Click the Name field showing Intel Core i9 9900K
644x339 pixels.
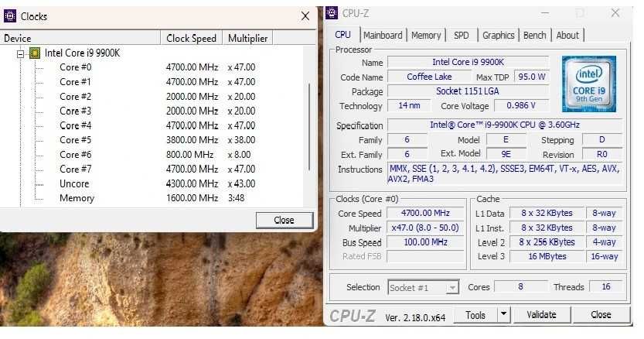(x=468, y=62)
